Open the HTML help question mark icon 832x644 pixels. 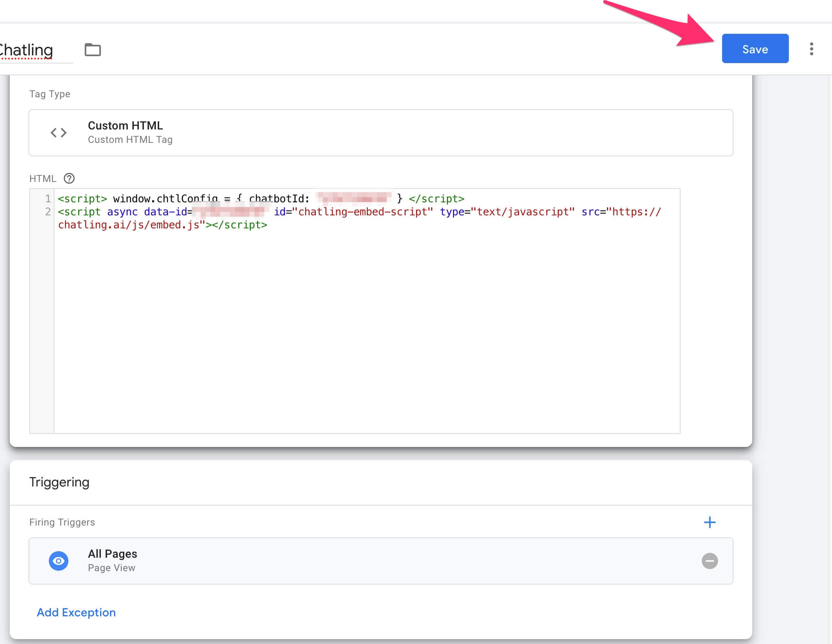69,178
